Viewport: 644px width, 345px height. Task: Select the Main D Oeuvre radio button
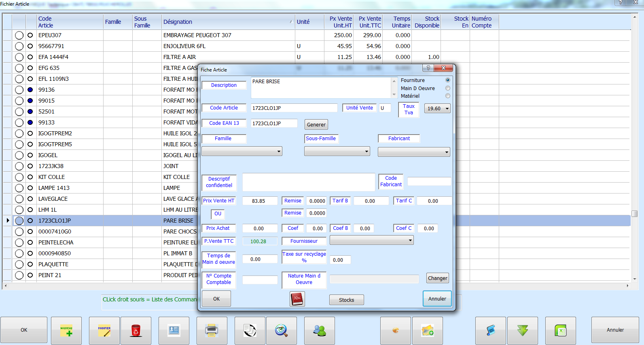[447, 88]
